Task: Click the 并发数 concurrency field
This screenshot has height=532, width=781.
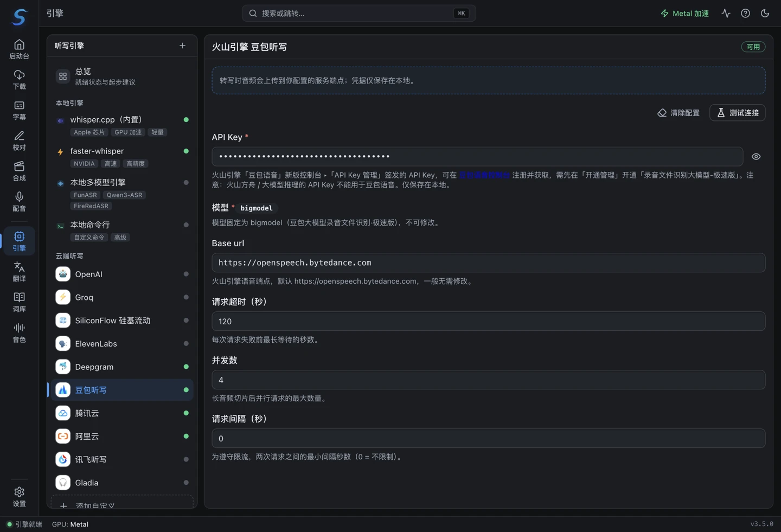Action: (x=489, y=380)
